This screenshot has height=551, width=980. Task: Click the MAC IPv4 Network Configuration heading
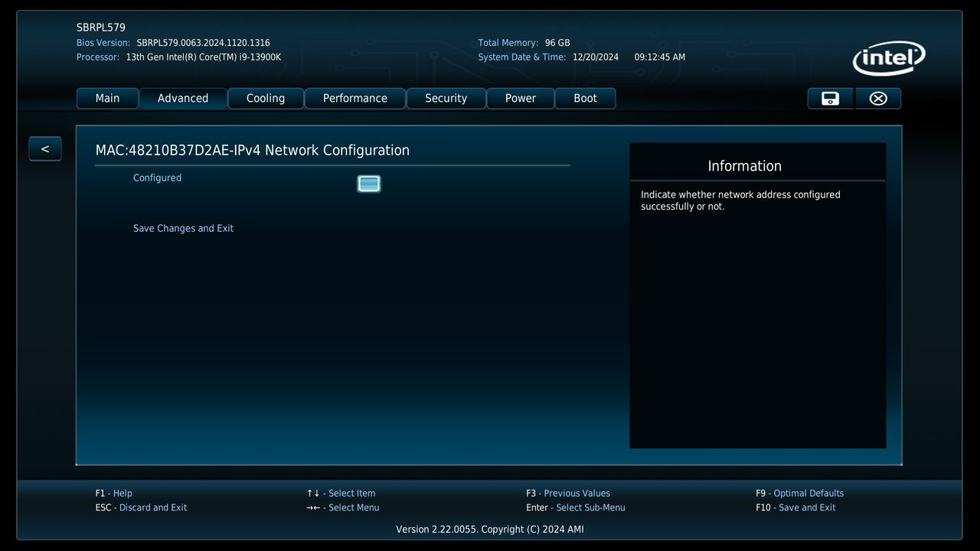click(x=253, y=150)
